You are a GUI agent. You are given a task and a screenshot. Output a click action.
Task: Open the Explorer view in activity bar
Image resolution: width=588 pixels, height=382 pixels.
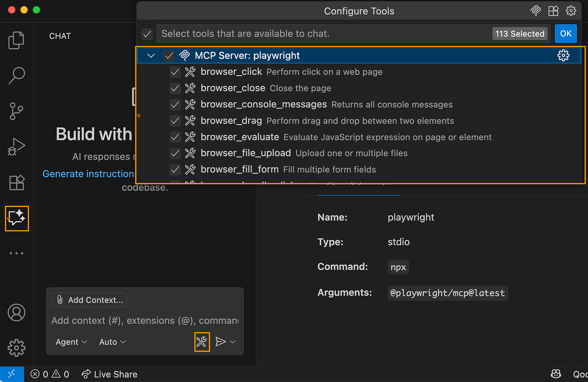17,40
